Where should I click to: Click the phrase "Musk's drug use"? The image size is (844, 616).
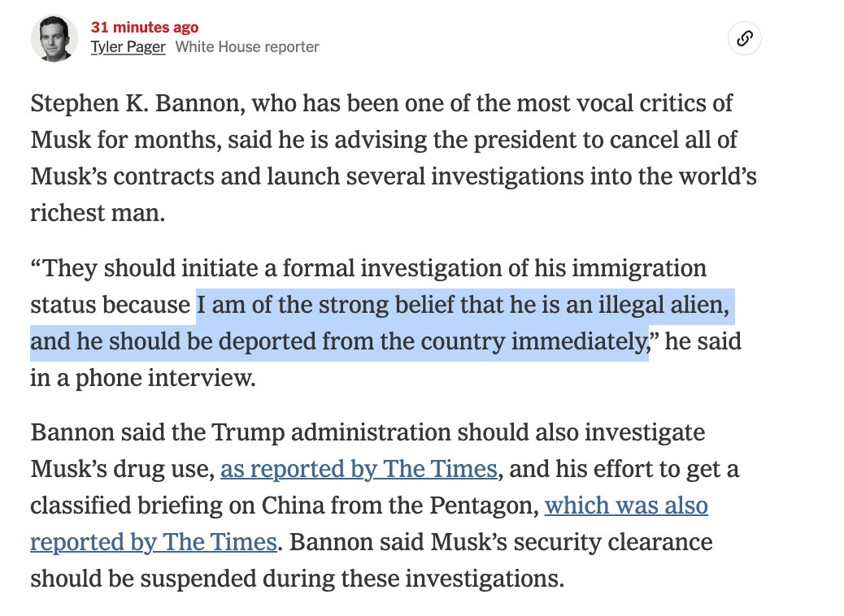(x=123, y=469)
